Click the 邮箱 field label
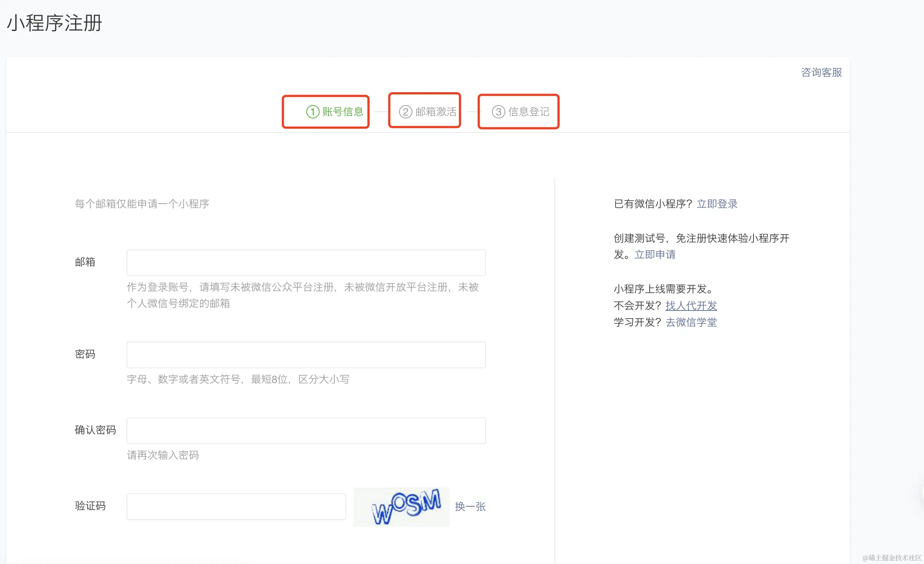The image size is (924, 564). (x=85, y=262)
